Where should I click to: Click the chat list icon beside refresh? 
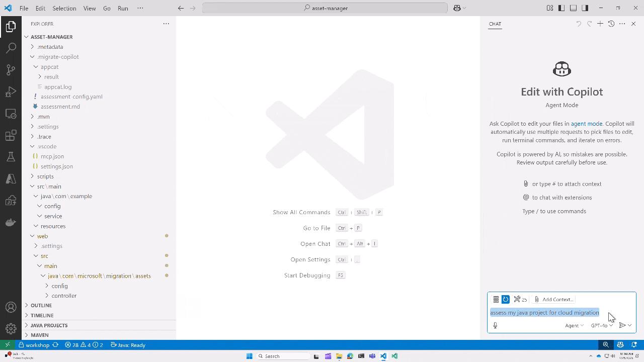pyautogui.click(x=496, y=299)
